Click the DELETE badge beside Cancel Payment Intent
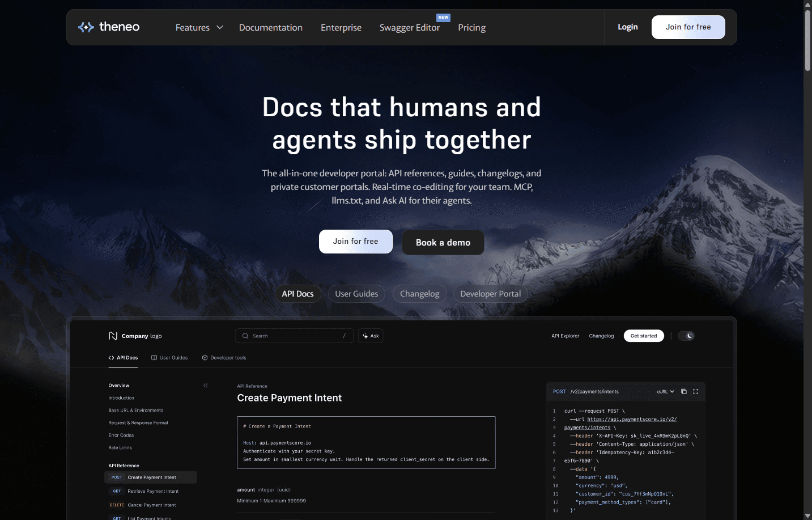This screenshot has height=520, width=812. pos(117,505)
